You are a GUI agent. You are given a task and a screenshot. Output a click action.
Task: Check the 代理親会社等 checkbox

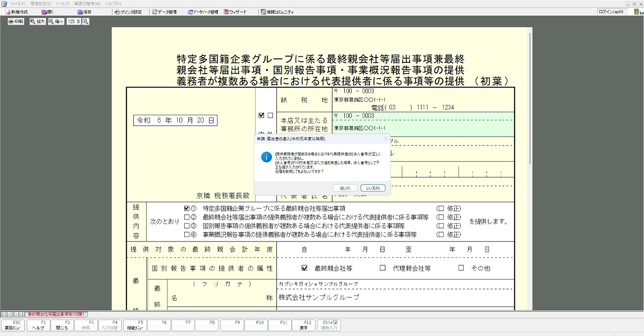(x=382, y=268)
